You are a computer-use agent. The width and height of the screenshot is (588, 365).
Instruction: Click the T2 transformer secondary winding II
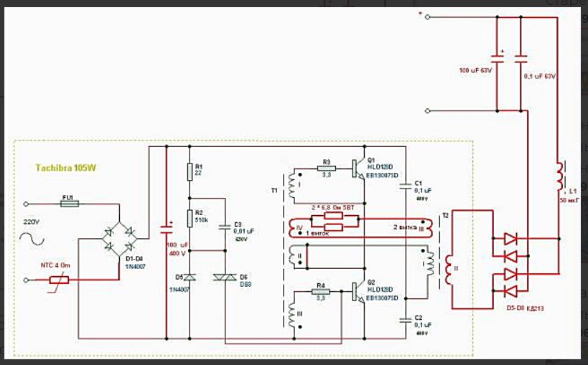coord(449,269)
